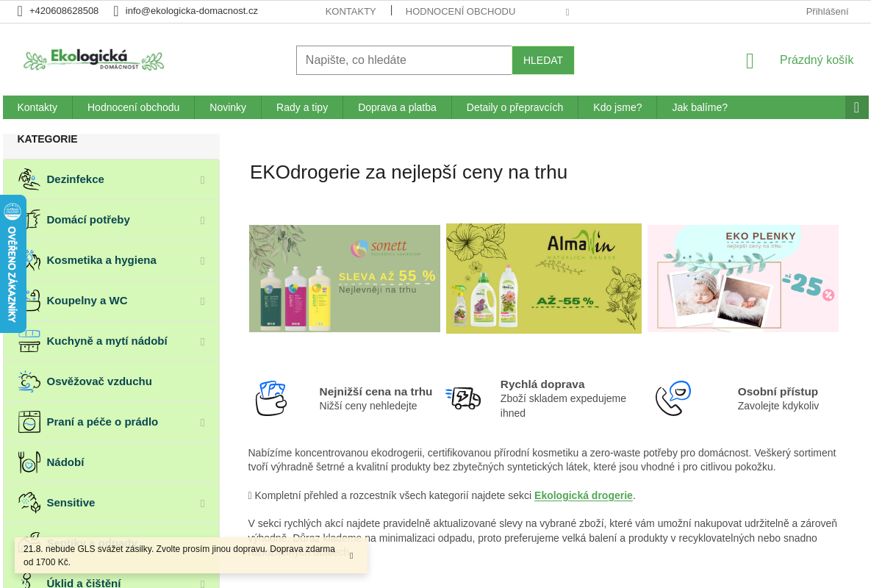Open the Kdo jsme? menu item
The image size is (882, 588).
coord(617,107)
